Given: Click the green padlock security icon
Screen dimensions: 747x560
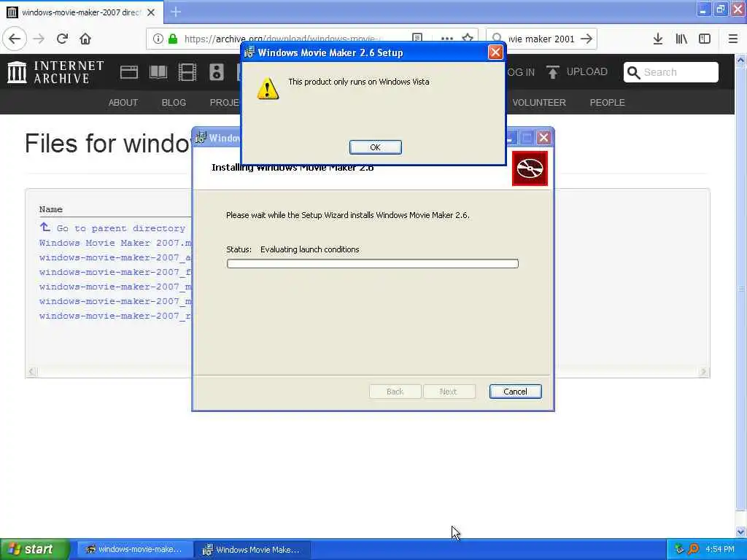Looking at the screenshot, I should tap(173, 39).
